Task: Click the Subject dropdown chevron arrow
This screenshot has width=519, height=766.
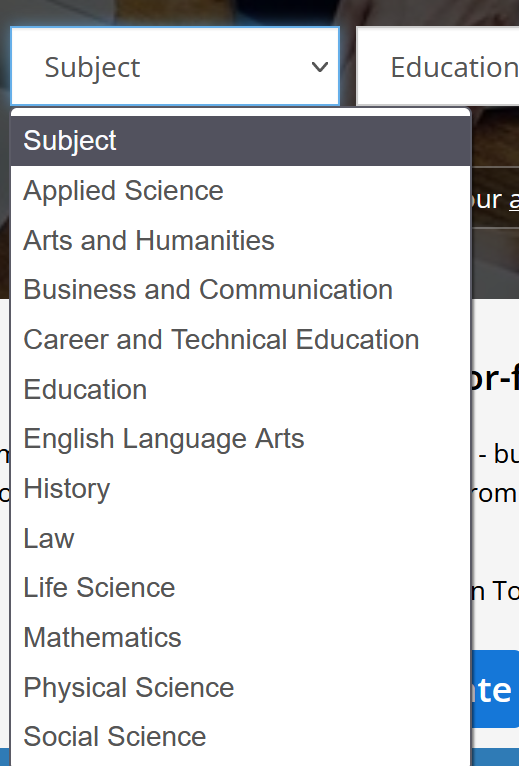Action: tap(320, 67)
